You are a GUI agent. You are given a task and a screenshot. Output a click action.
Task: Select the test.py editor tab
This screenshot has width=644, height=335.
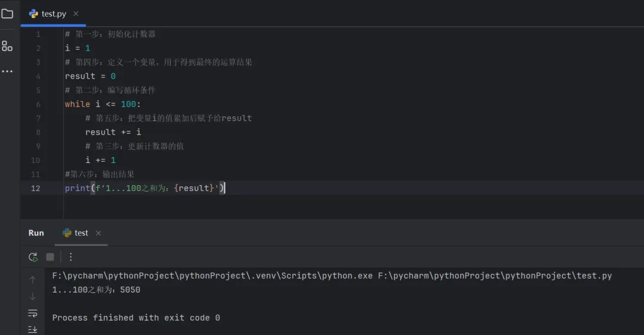53,14
